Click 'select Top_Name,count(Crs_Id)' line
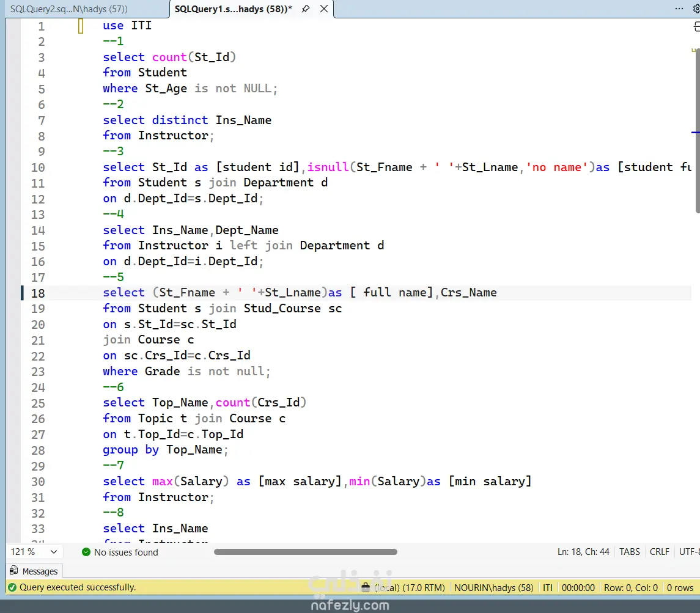 (x=204, y=402)
